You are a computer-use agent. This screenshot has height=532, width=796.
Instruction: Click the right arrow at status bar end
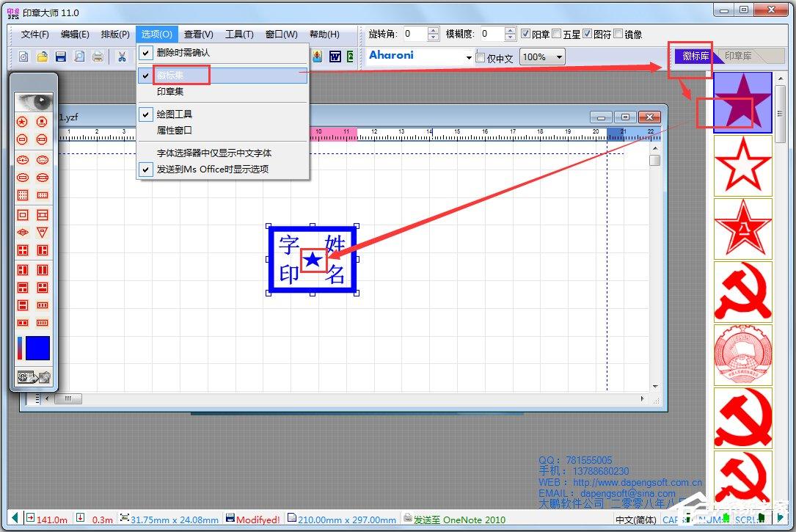pyautogui.click(x=781, y=518)
